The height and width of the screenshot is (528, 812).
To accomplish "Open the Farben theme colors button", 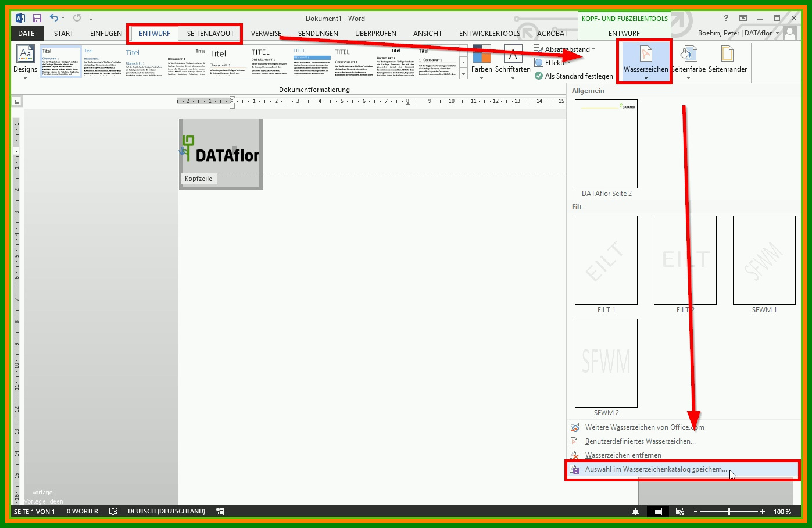I will [481, 62].
